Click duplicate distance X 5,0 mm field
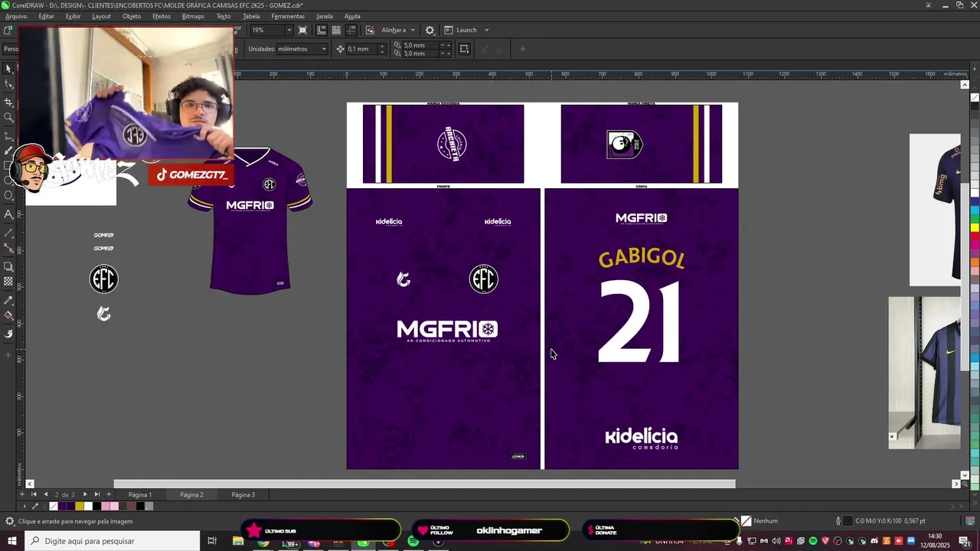Viewport: 980px width, 551px height. (x=420, y=45)
